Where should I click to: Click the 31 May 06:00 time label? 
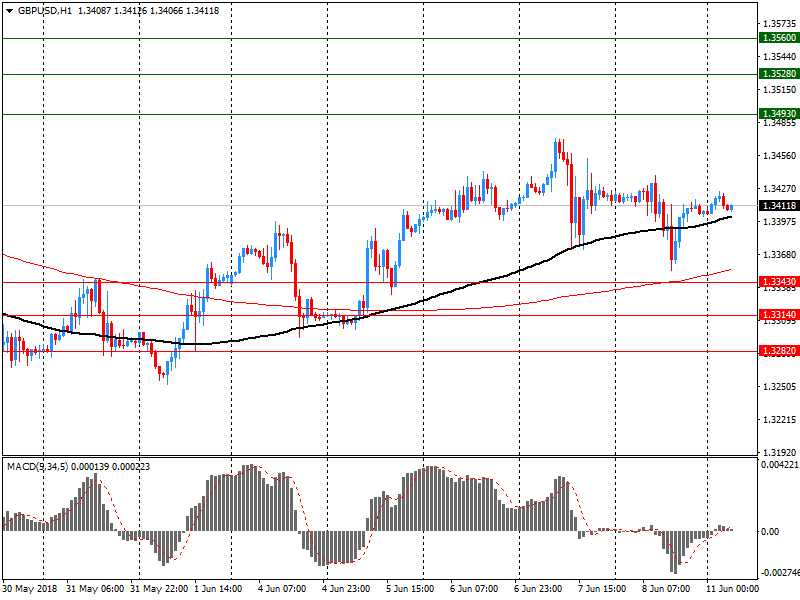(x=95, y=589)
